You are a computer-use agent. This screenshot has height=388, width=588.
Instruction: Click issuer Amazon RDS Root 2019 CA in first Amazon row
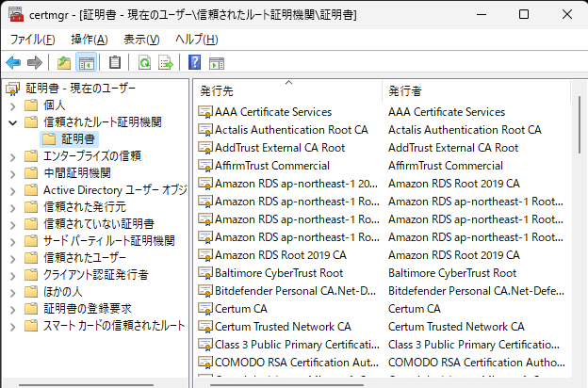click(454, 184)
